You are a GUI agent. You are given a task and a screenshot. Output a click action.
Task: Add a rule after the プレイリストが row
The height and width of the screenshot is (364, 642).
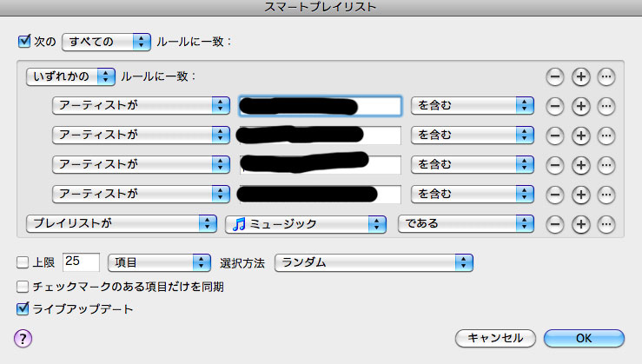tap(580, 224)
